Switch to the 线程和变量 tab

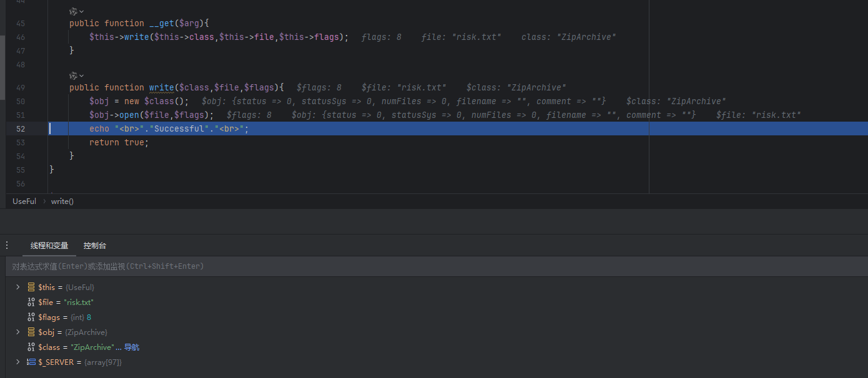point(49,246)
